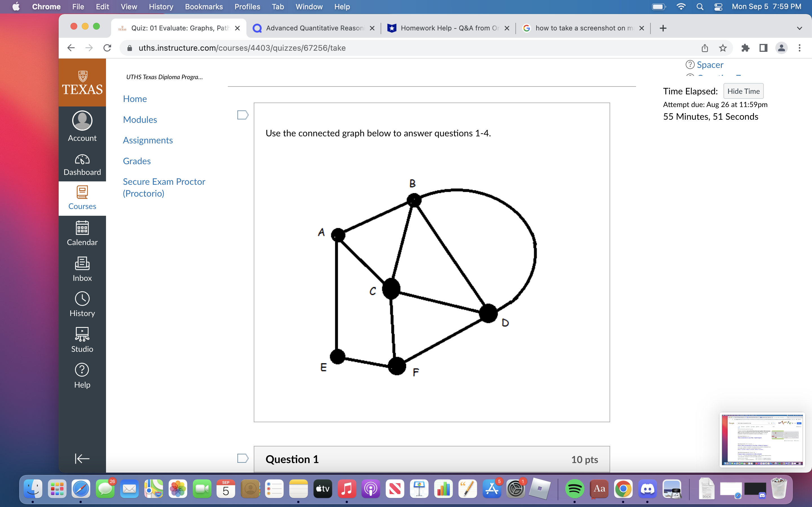
Task: Open the Chrome three-dot menu
Action: (799, 48)
